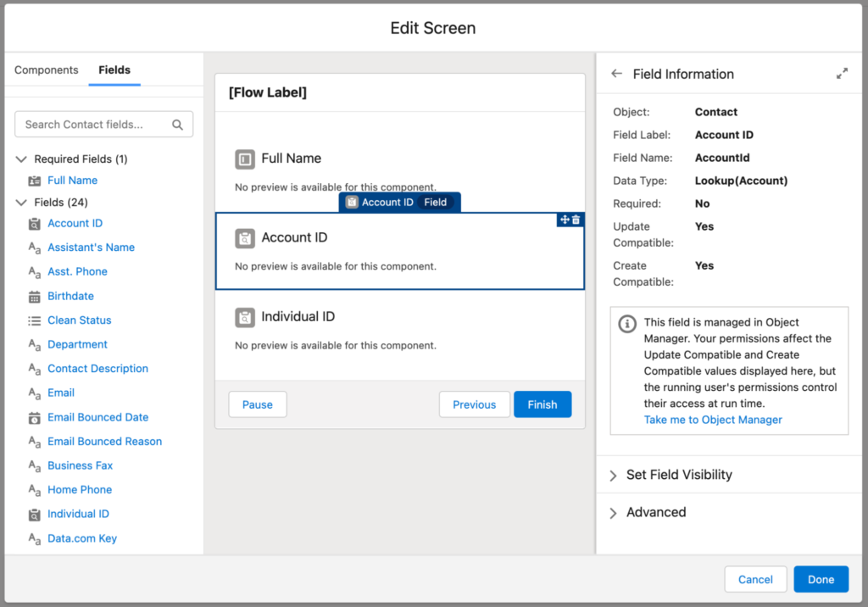Expand Set Field Visibility section
The width and height of the screenshot is (868, 607).
coord(614,476)
